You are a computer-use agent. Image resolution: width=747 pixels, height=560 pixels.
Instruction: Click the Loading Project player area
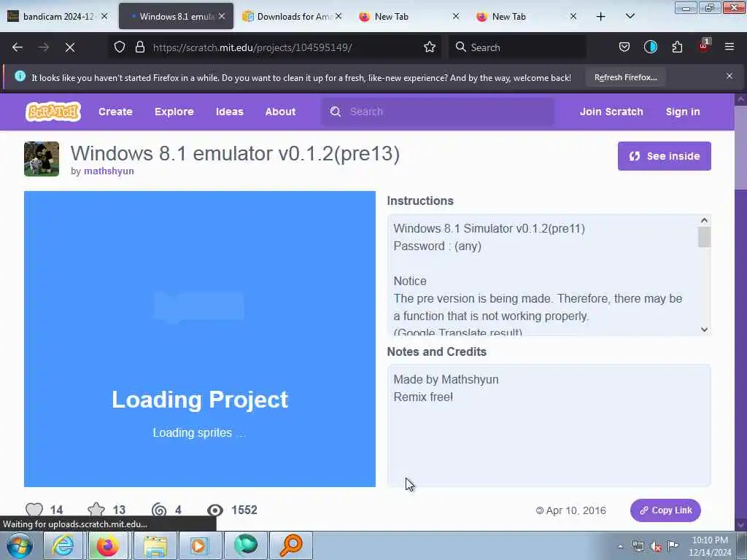200,339
